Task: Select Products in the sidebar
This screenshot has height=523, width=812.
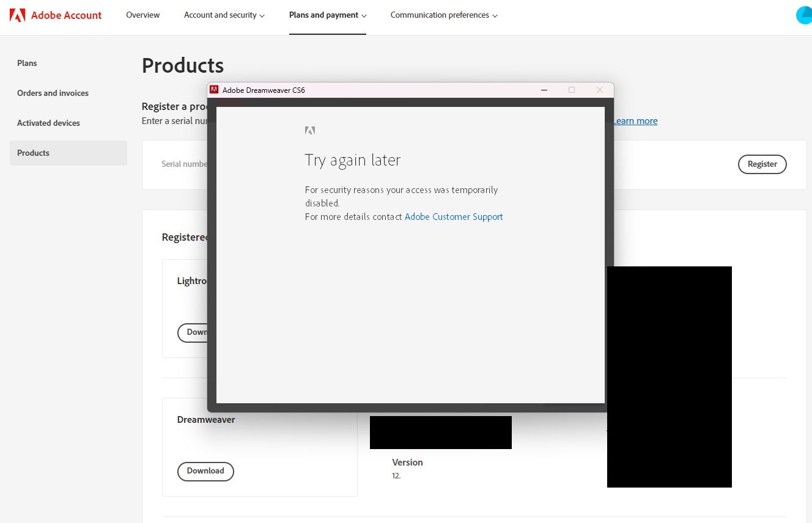Action: coord(33,153)
